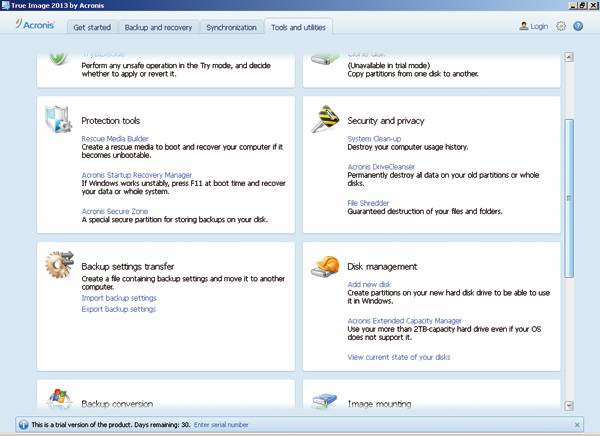Click the Login user icon
Screen dimensions: 600x436
click(x=523, y=26)
